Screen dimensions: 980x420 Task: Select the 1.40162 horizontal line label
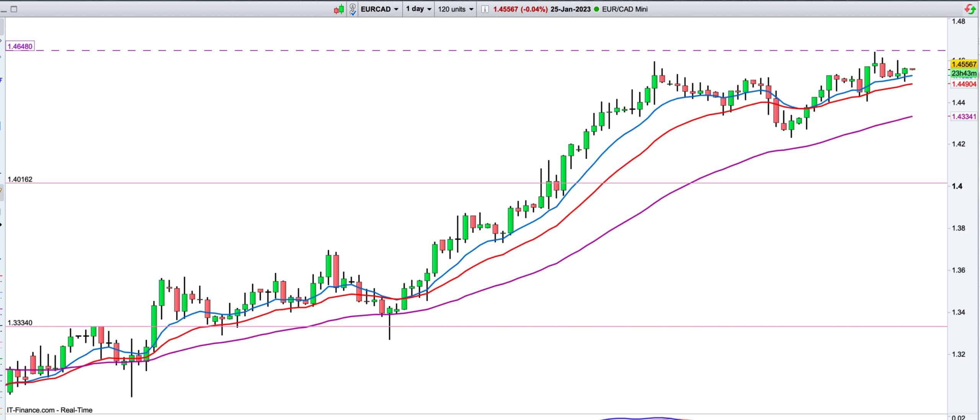pos(20,179)
